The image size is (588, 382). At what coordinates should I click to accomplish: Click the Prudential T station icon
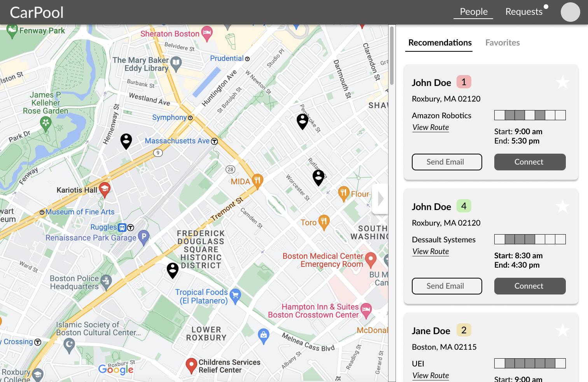(x=247, y=59)
